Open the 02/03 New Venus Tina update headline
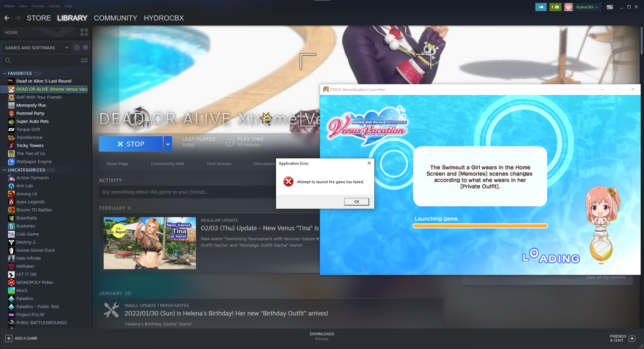 pos(260,228)
